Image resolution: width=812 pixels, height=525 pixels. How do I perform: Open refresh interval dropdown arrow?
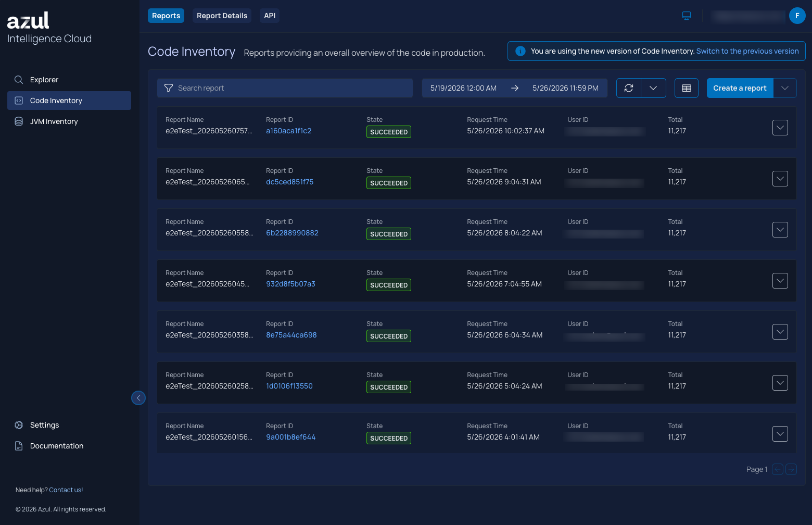(x=653, y=88)
